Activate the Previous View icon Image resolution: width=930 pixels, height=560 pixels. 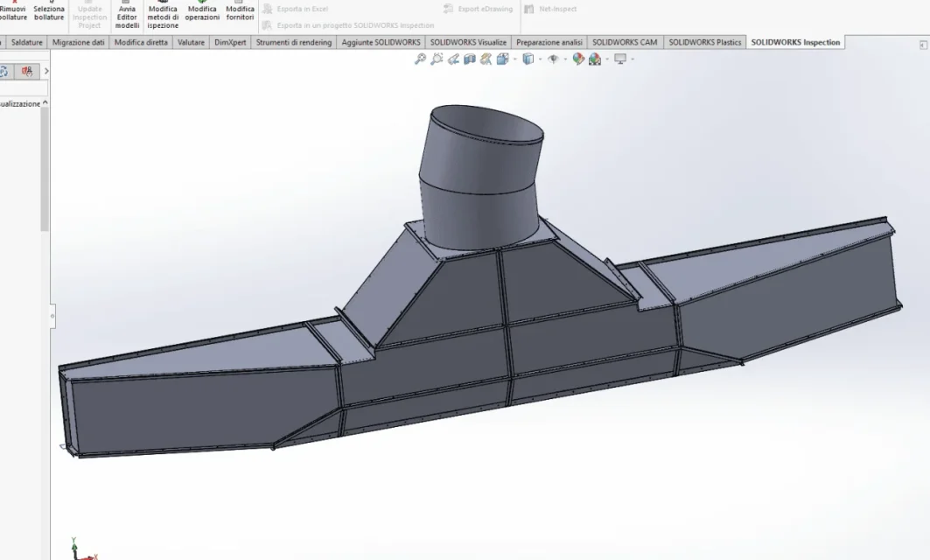[x=453, y=59]
